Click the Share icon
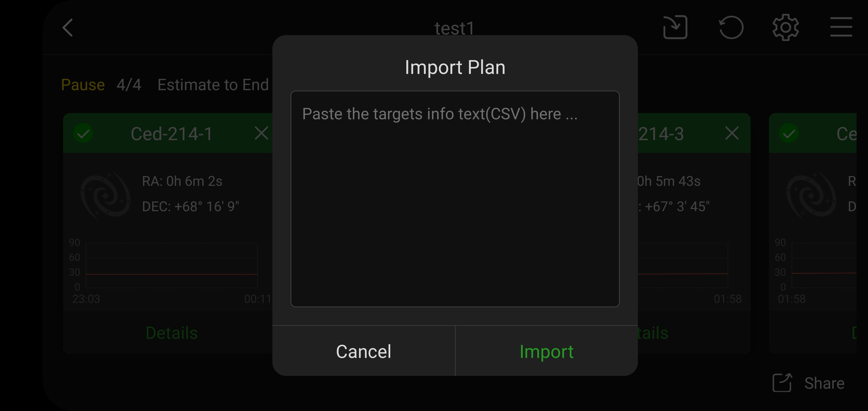 (782, 383)
